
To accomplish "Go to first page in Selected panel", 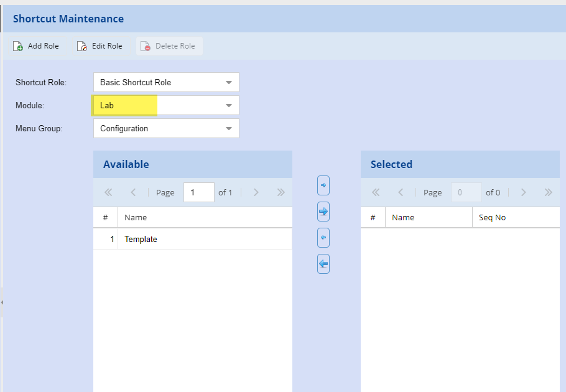I will click(376, 192).
